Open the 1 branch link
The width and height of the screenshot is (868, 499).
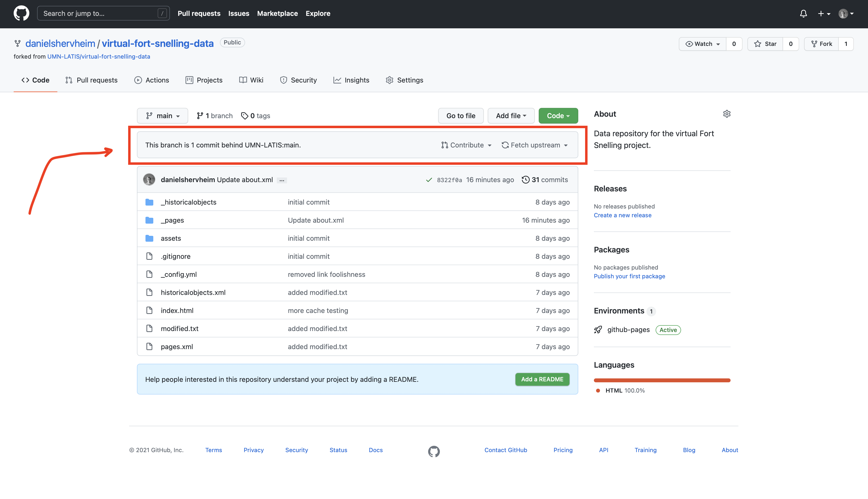[215, 116]
